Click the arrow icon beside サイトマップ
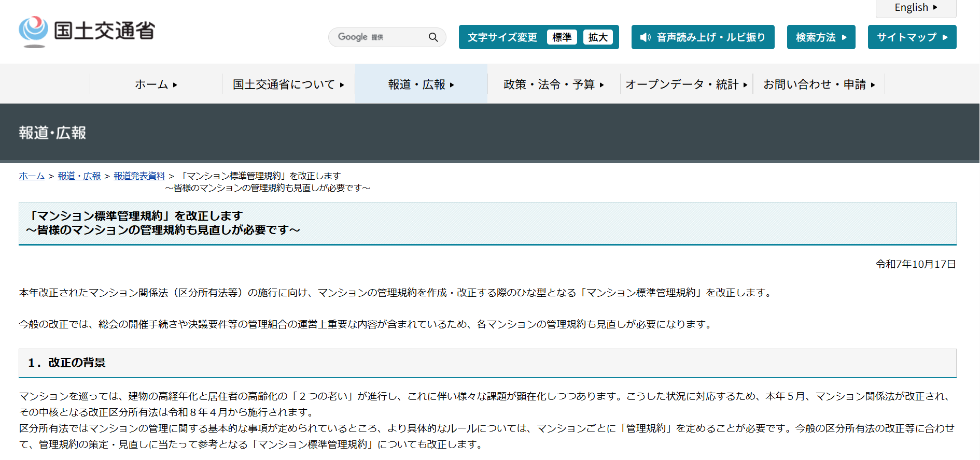 coord(945,37)
